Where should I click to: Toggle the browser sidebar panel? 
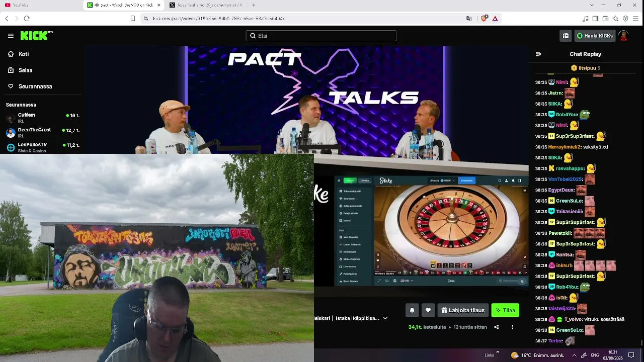point(595,19)
